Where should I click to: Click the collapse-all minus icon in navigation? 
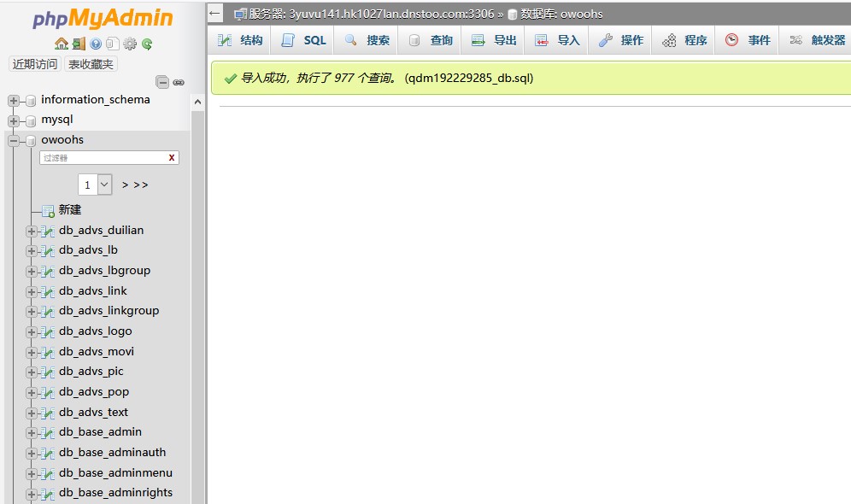162,82
